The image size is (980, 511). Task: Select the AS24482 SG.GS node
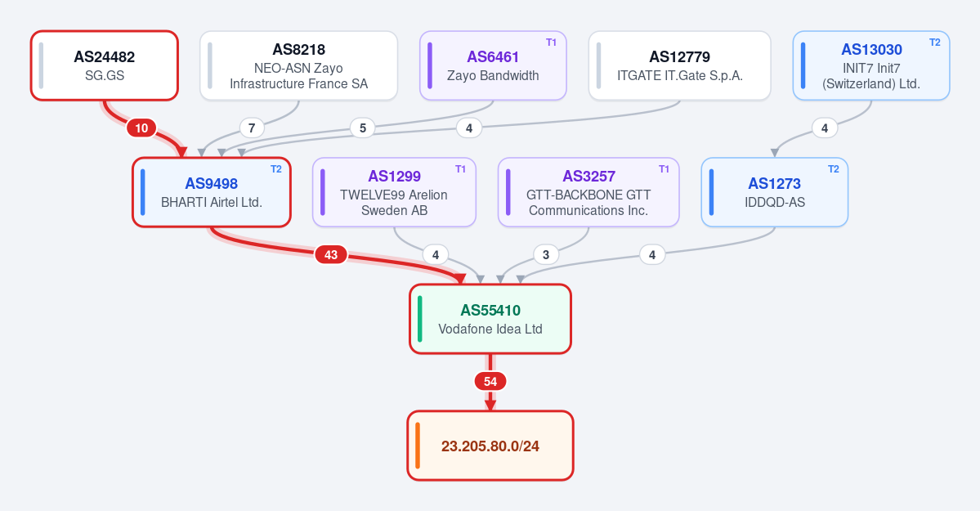(x=105, y=65)
